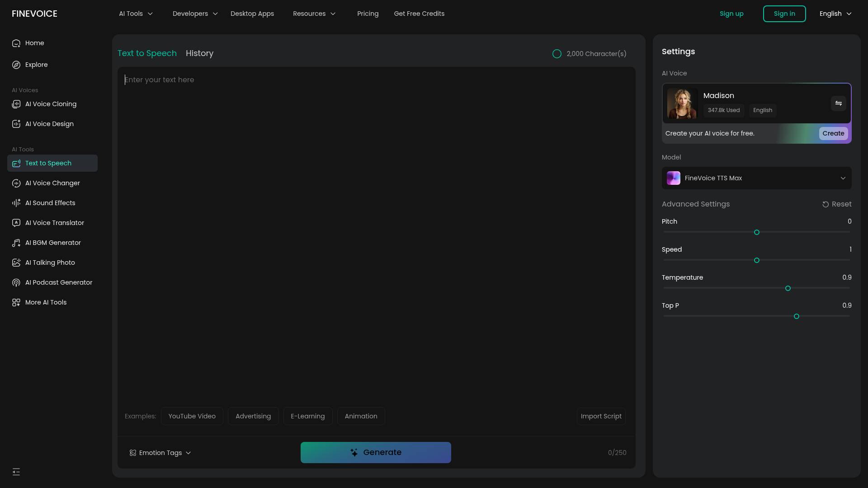Image resolution: width=868 pixels, height=488 pixels.
Task: Click the Explore compass icon
Action: [x=16, y=65]
